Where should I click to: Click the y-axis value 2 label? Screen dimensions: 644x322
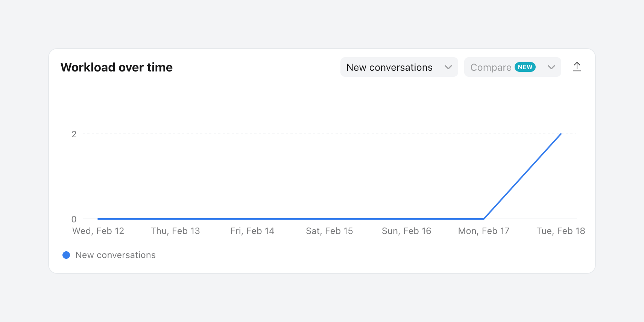point(74,134)
